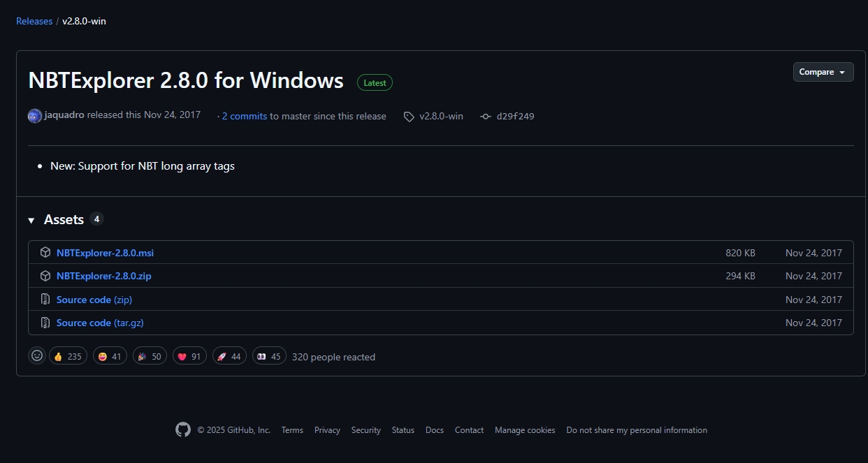Open the smiley reaction picker

click(x=37, y=356)
